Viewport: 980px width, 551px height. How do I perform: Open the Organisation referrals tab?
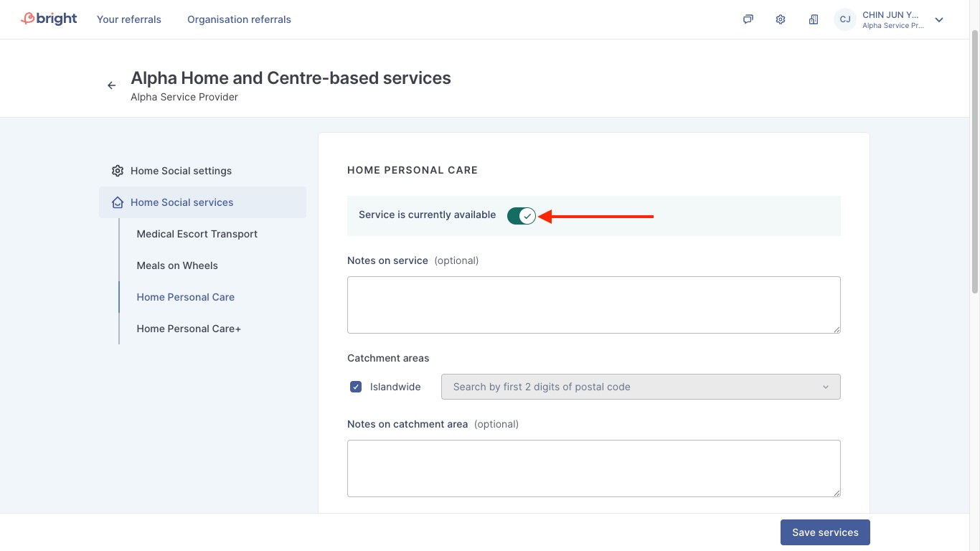tap(239, 19)
